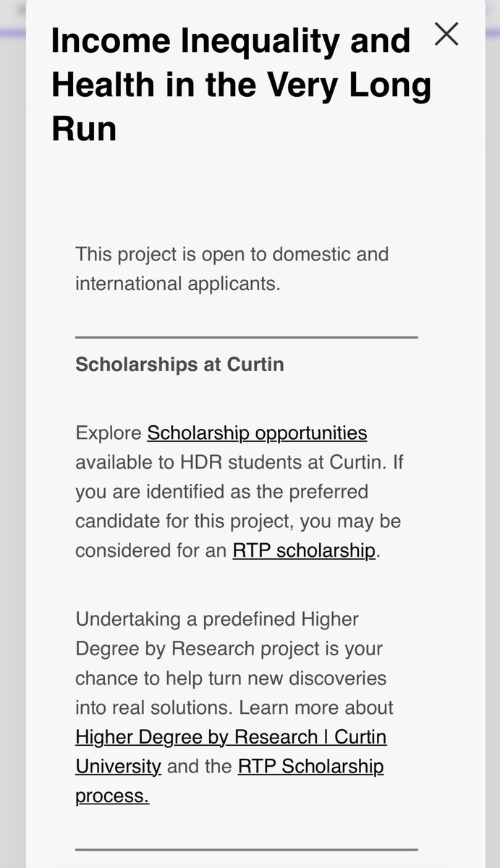
Task: Click the bottom horizontal divider line
Action: (x=247, y=849)
